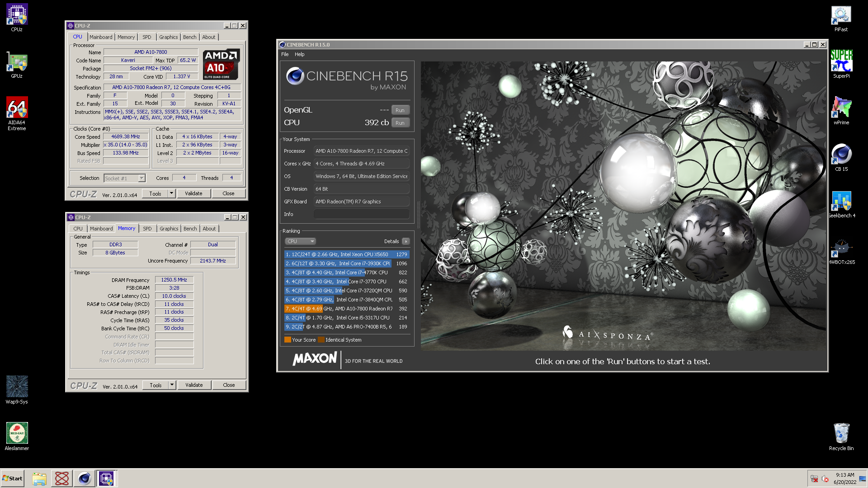Select ranking row AMD A10-7800 Radeon R7
The image size is (868, 488).
pyautogui.click(x=347, y=309)
